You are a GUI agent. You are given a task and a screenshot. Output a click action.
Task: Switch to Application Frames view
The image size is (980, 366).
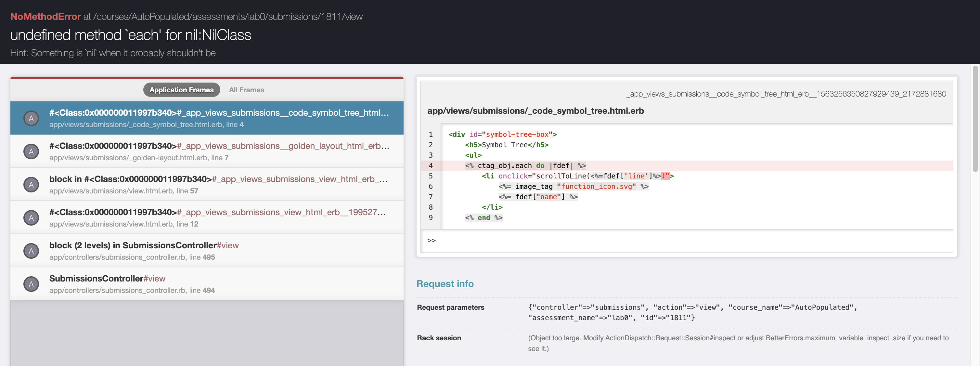click(x=181, y=90)
